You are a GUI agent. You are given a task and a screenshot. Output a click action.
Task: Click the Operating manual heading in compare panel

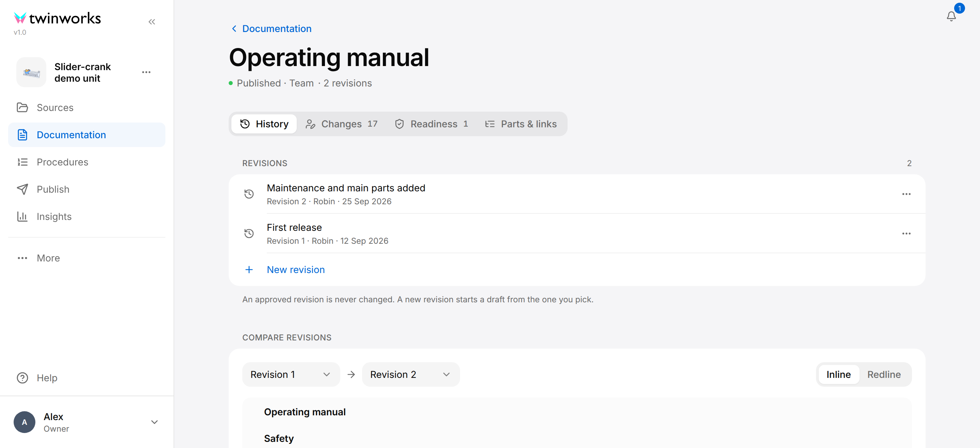pos(305,412)
